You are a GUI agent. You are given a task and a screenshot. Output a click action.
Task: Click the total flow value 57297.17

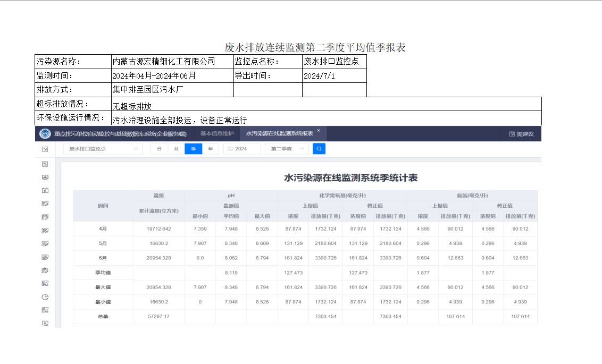pyautogui.click(x=158, y=316)
